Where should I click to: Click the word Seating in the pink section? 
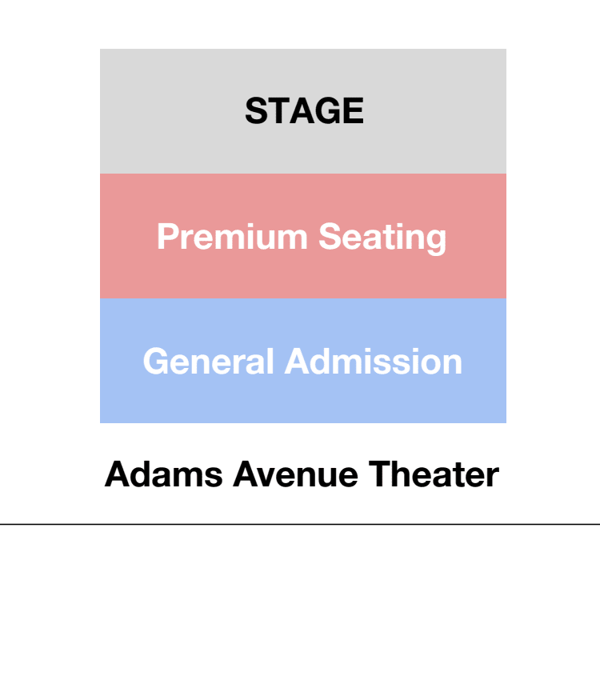click(382, 238)
